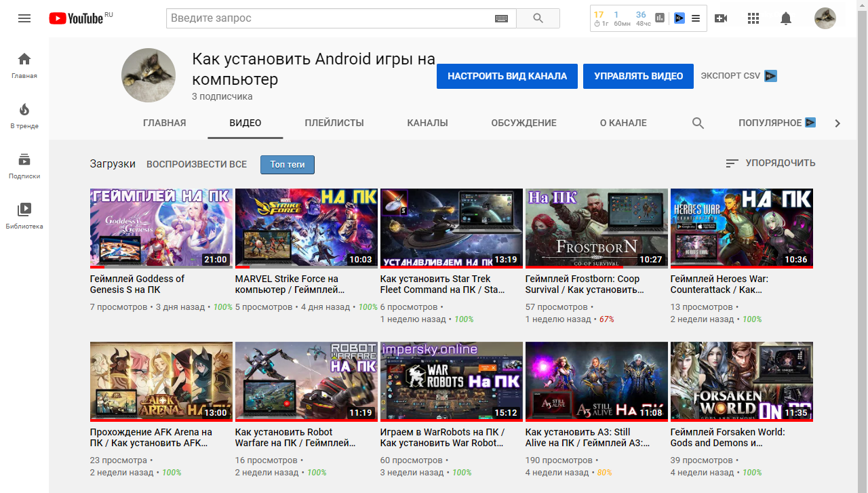Click title Прохождение AFK Arena на ПК
The image size is (868, 493).
[151, 437]
